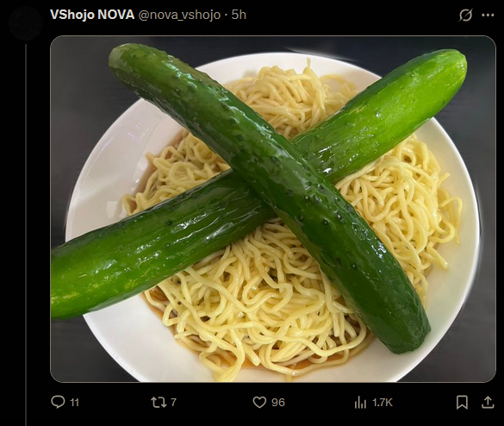Click the vertical thread line under avatar
This screenshot has height=426, width=504.
[x=26, y=235]
